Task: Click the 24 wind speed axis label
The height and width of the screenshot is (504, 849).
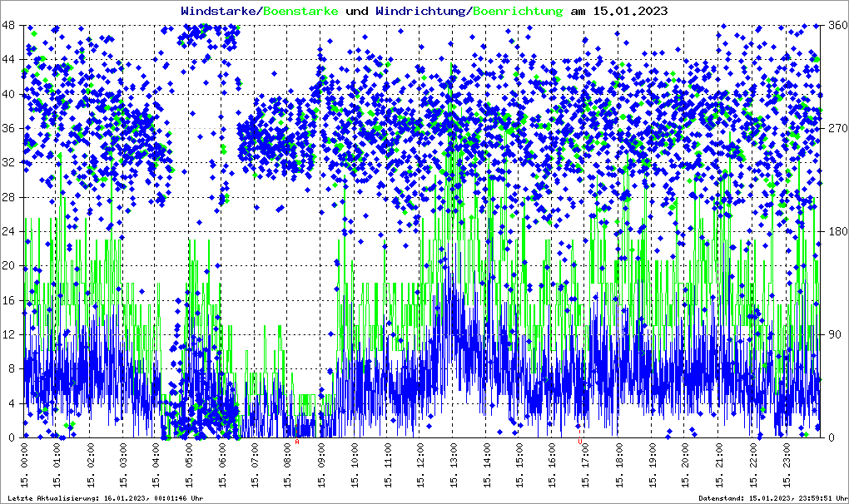Action: tap(8, 231)
